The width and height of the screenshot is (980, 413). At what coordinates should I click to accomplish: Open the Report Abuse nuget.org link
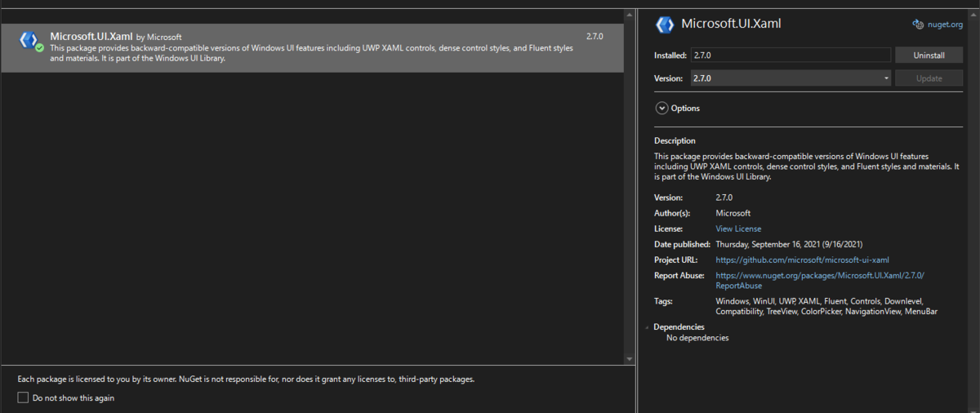(x=819, y=281)
